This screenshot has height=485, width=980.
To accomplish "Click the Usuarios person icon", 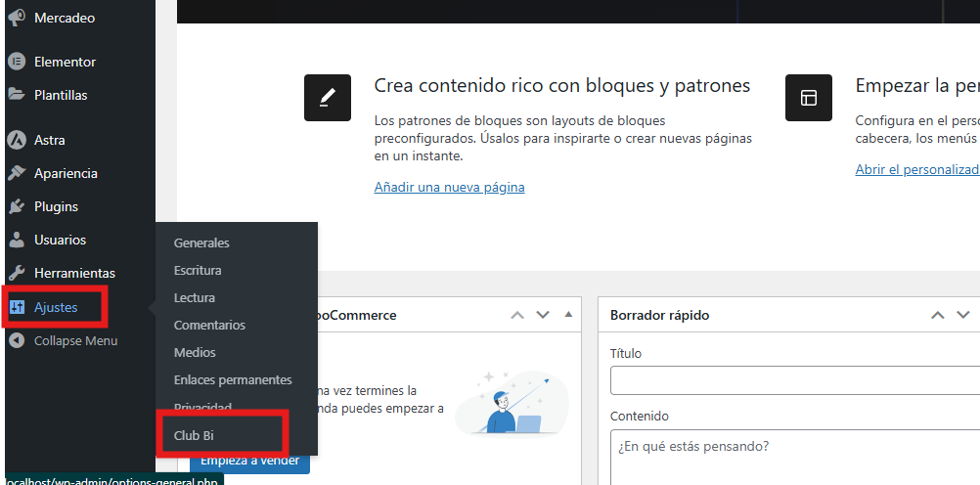I will (x=17, y=240).
